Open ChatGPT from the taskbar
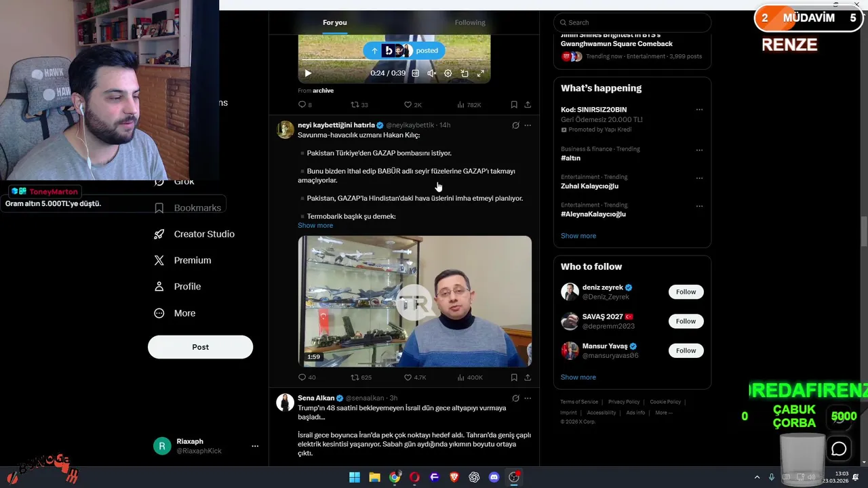 [x=474, y=477]
